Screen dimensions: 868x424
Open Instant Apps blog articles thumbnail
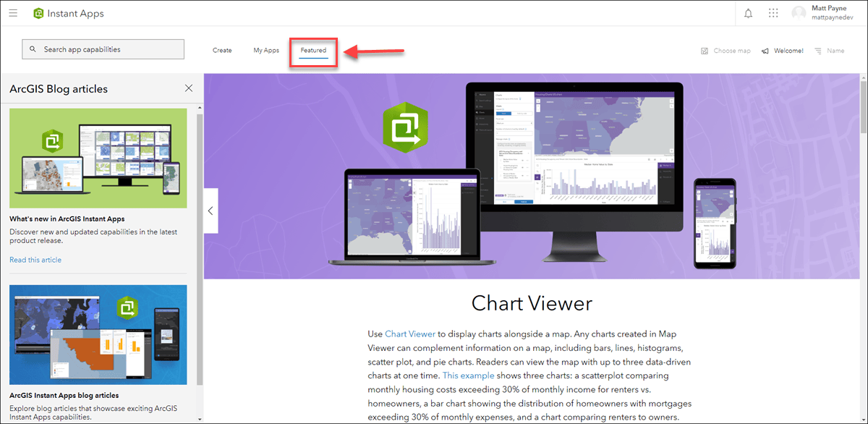tap(98, 335)
